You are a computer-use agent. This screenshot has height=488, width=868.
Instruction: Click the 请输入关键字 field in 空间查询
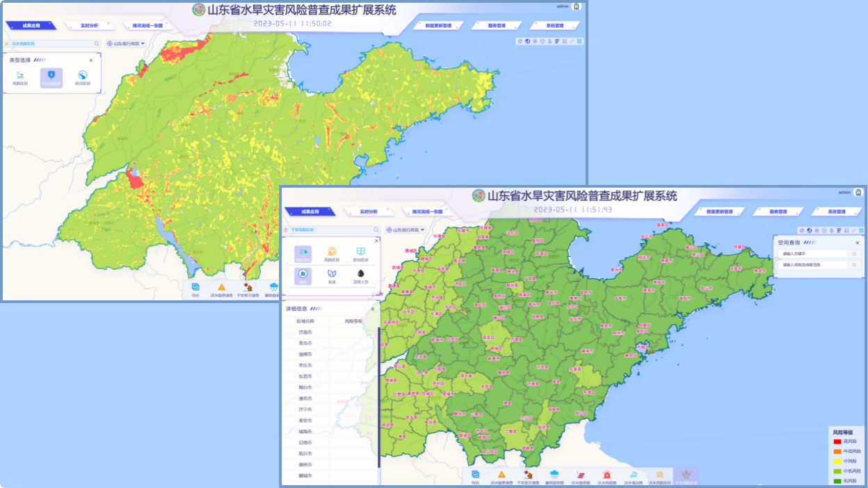click(812, 254)
